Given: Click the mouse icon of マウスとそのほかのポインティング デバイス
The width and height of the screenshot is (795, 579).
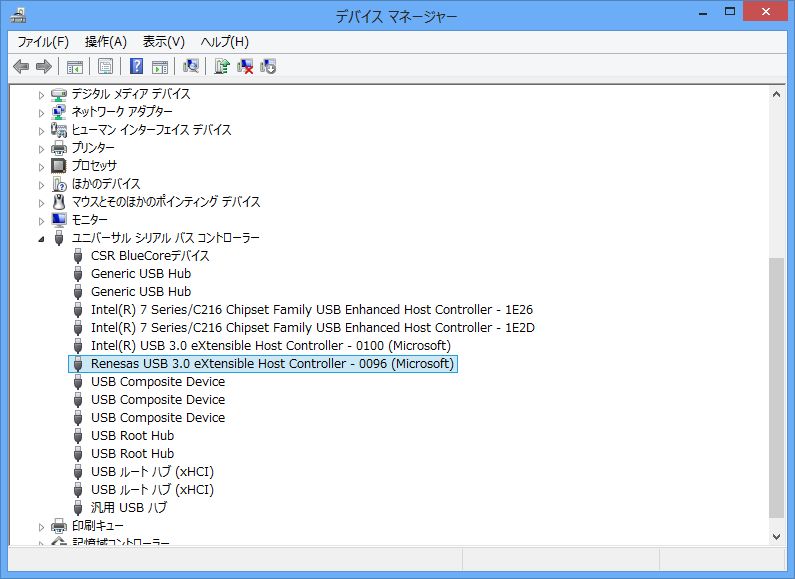Looking at the screenshot, I should (59, 202).
